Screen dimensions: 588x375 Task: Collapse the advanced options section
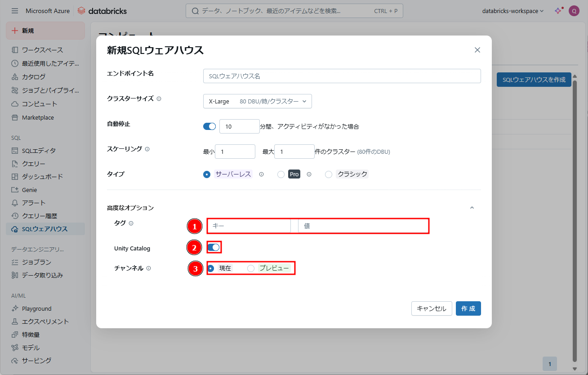472,208
